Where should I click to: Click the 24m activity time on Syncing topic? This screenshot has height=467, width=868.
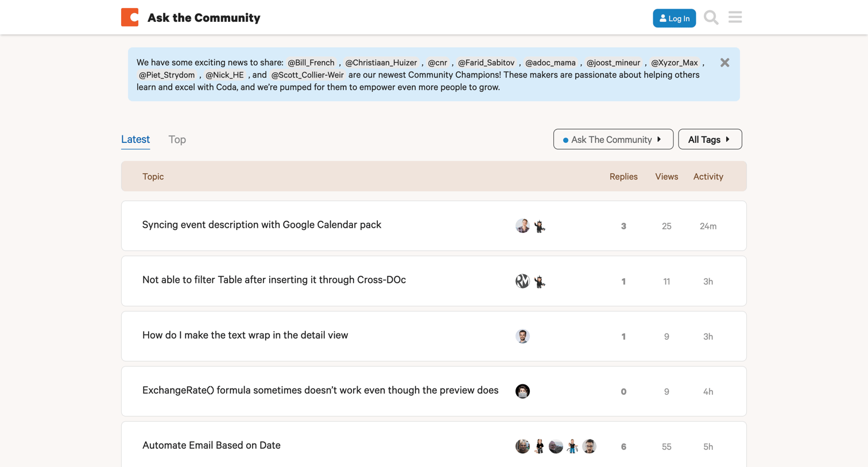pyautogui.click(x=708, y=226)
